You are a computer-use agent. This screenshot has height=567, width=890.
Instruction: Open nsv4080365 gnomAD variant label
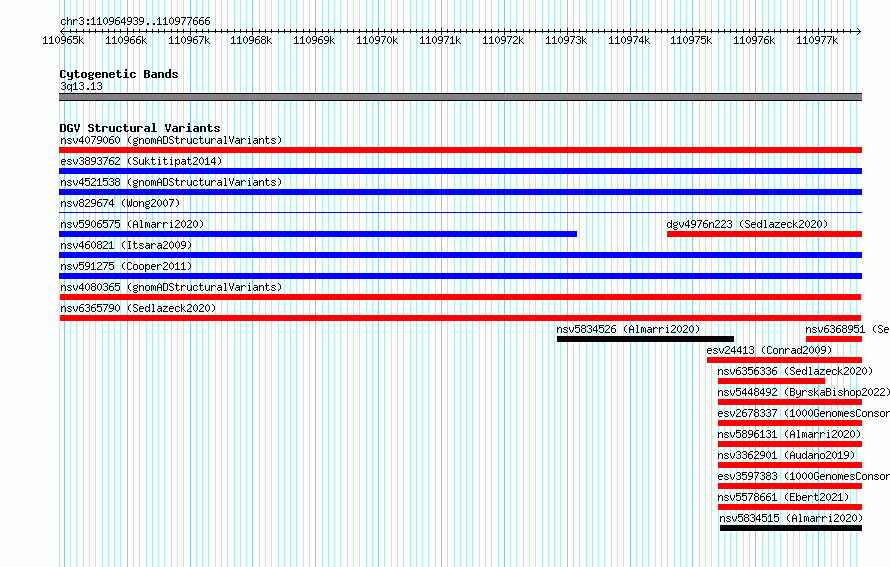click(x=171, y=287)
